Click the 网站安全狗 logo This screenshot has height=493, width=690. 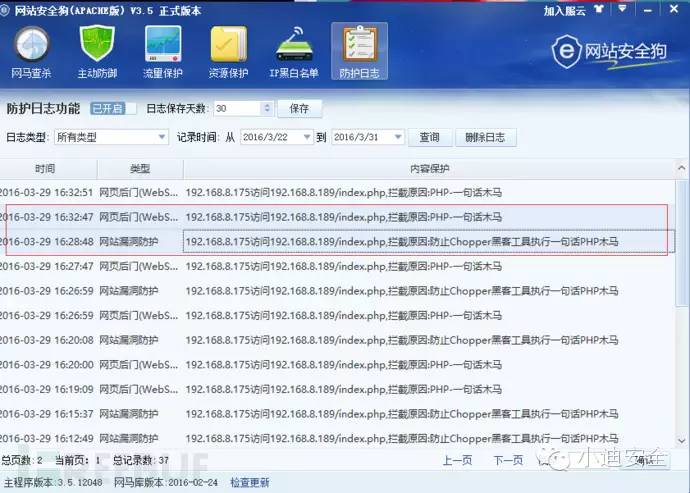click(609, 52)
